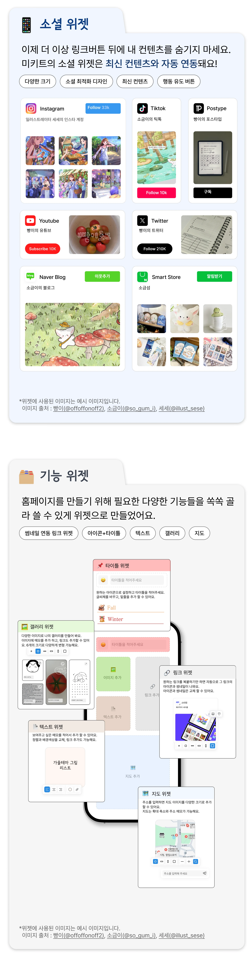Click the map widget search icon
252x980 pixels.
point(196,861)
